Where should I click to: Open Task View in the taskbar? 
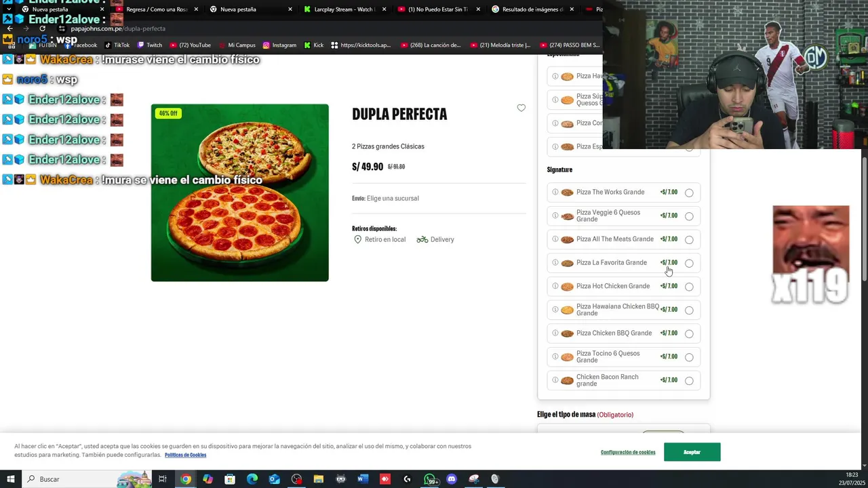163,479
